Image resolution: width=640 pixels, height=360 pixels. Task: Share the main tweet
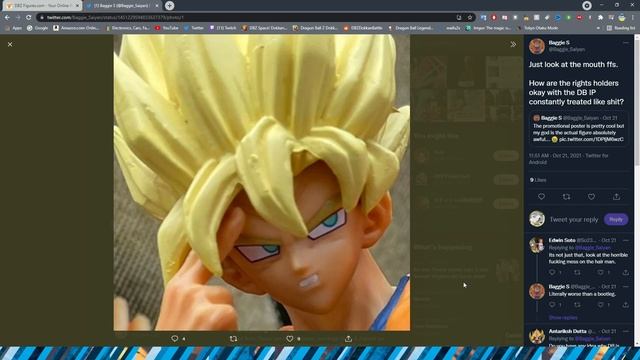616,197
